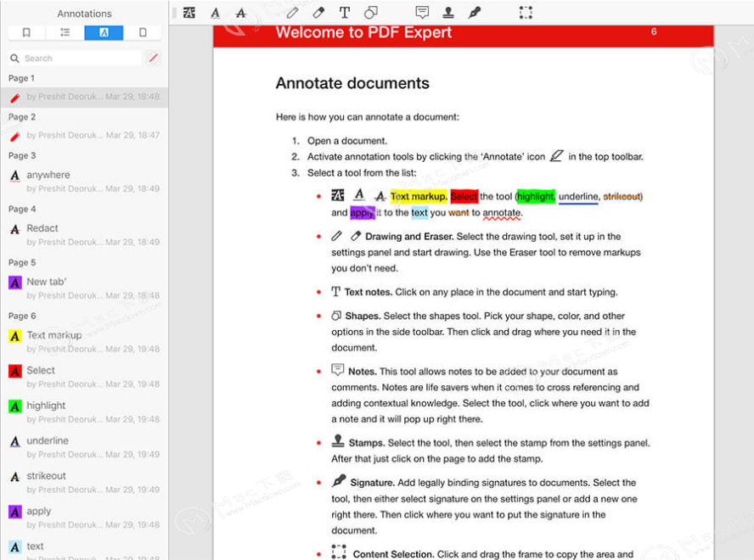This screenshot has width=754, height=560.
Task: Select the 'apply' purple annotation entry
Action: (84, 518)
